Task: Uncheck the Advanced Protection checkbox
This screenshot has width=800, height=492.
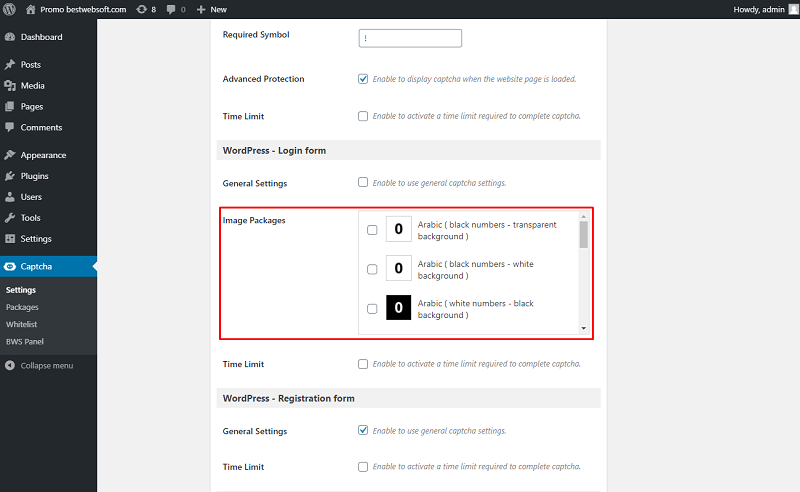Action: [x=363, y=79]
